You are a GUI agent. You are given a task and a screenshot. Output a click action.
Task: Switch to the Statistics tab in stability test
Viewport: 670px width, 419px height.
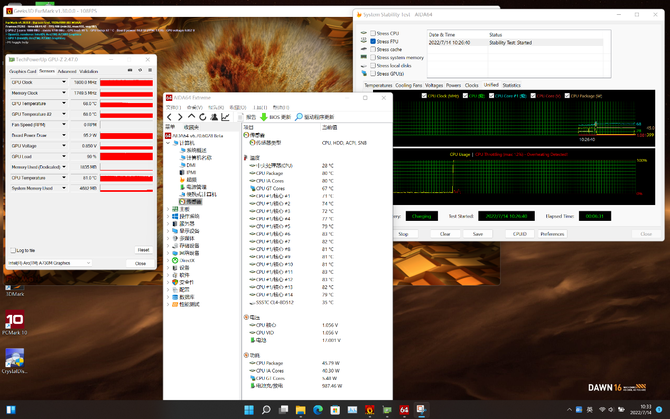[x=511, y=85]
